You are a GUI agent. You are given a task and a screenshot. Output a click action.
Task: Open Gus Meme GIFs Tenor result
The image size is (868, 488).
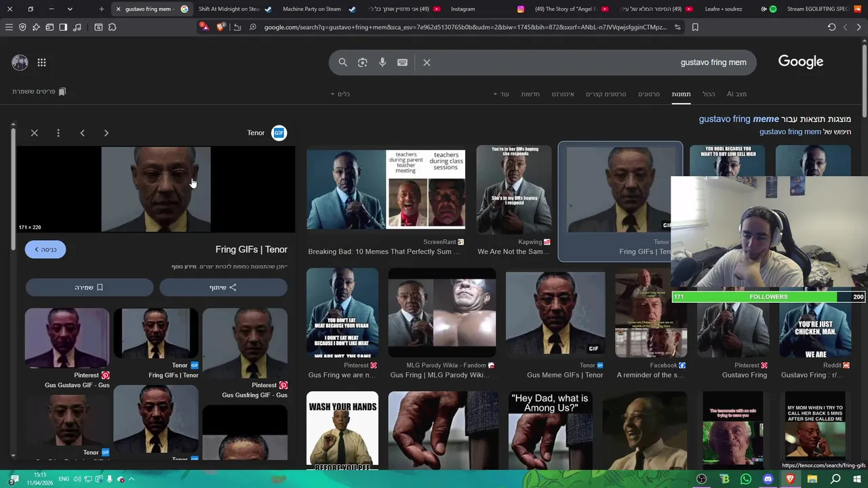click(555, 312)
